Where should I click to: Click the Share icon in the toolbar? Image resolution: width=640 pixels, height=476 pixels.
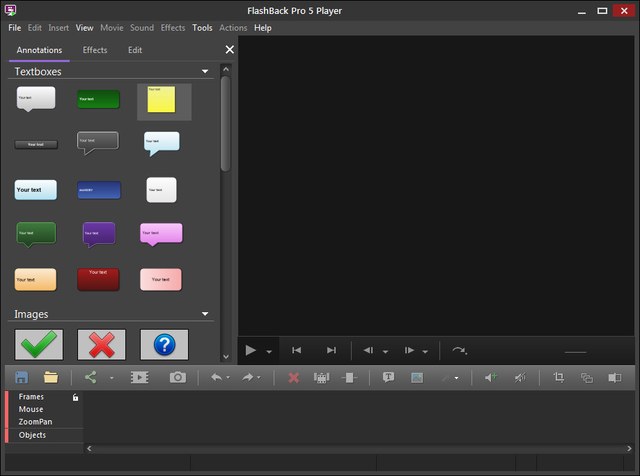click(x=91, y=377)
